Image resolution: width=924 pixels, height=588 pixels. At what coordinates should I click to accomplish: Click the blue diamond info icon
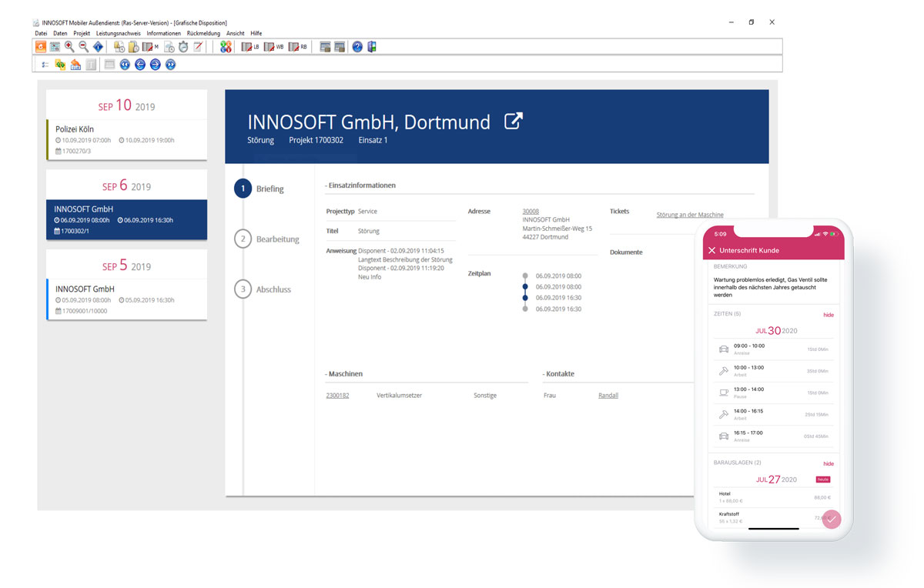click(x=98, y=47)
